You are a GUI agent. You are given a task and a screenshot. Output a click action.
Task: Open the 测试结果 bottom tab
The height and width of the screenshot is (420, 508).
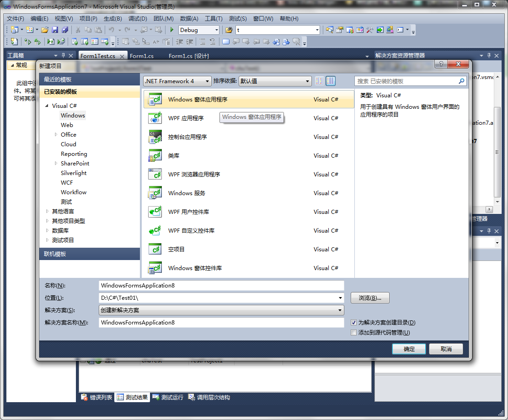point(132,397)
